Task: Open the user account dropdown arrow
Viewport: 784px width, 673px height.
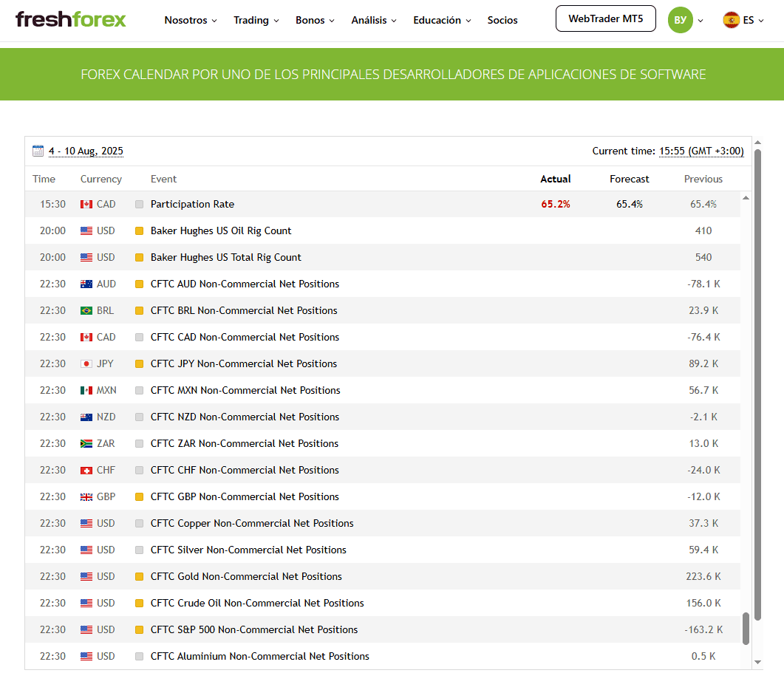Action: [701, 21]
